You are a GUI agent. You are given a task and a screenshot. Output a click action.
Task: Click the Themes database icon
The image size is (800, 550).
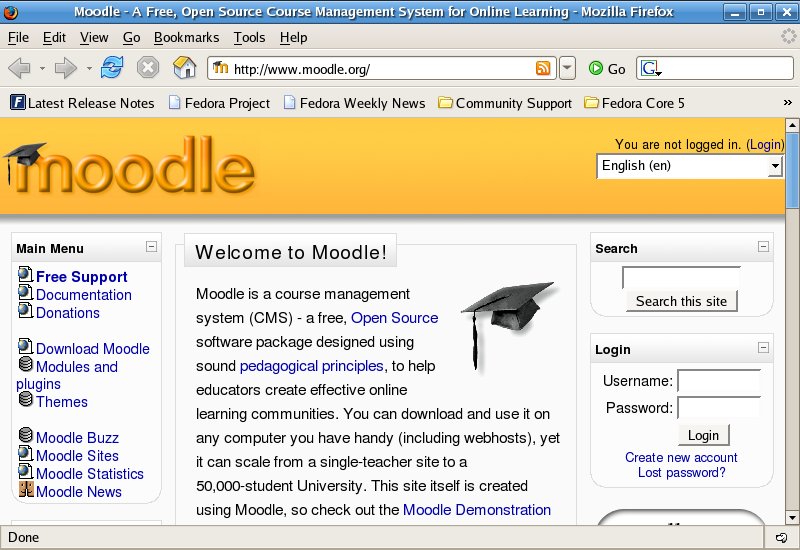pos(26,399)
